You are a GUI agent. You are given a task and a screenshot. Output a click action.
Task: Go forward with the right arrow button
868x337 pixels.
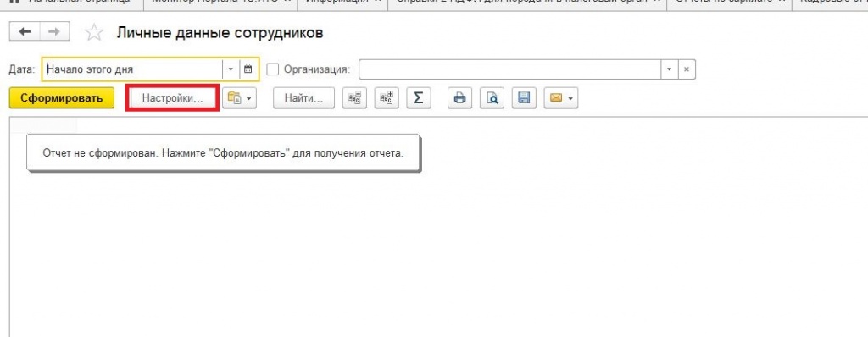click(x=54, y=32)
